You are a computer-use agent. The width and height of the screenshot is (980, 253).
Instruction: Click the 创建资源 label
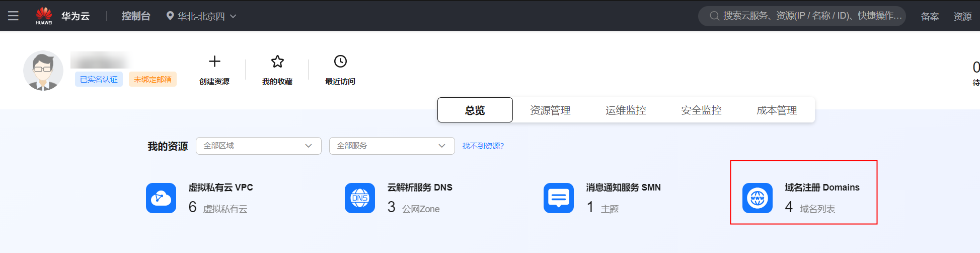coord(214,81)
